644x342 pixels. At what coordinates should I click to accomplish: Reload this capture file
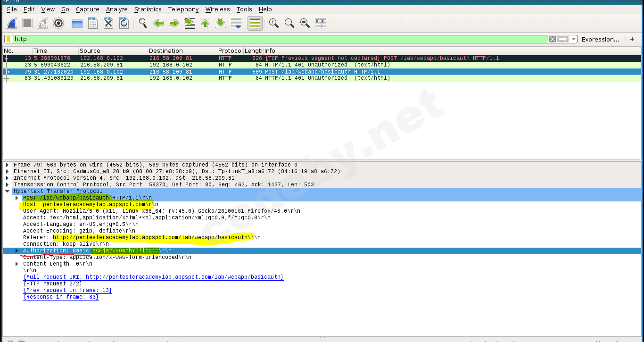pyautogui.click(x=124, y=23)
